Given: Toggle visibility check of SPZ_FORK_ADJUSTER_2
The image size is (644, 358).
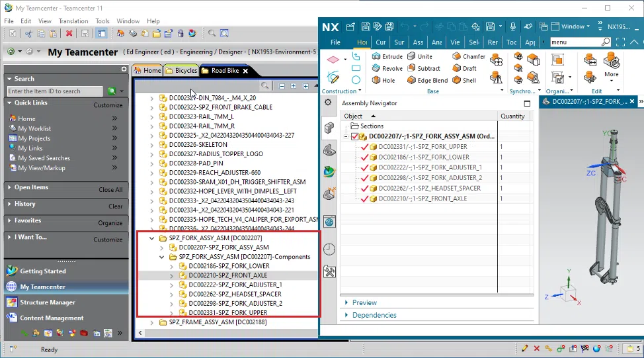Looking at the screenshot, I should point(364,178).
